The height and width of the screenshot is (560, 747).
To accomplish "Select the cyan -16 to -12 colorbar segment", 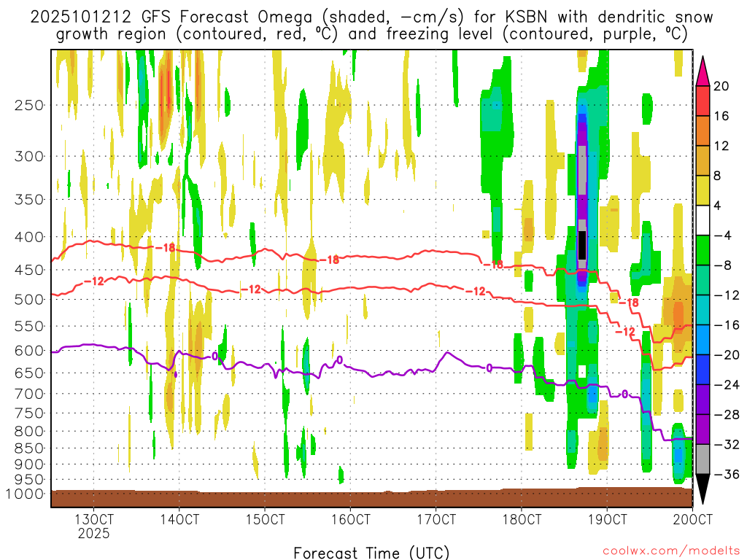I will (x=703, y=310).
